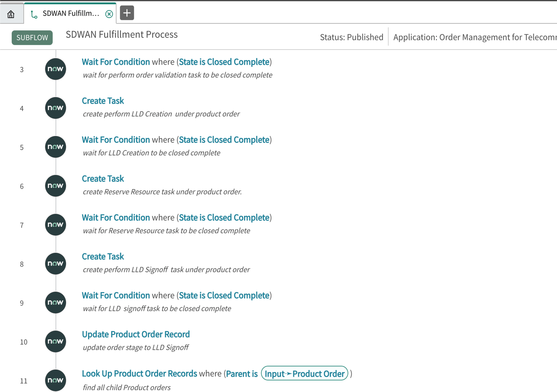Expand the Look Up Product Order Records step

click(140, 373)
